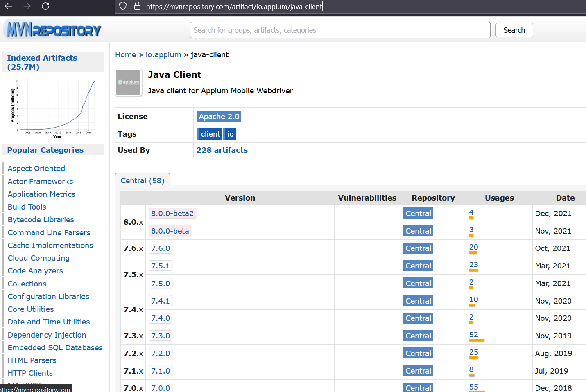Open Dependency Injection category
586x392 pixels.
click(47, 335)
